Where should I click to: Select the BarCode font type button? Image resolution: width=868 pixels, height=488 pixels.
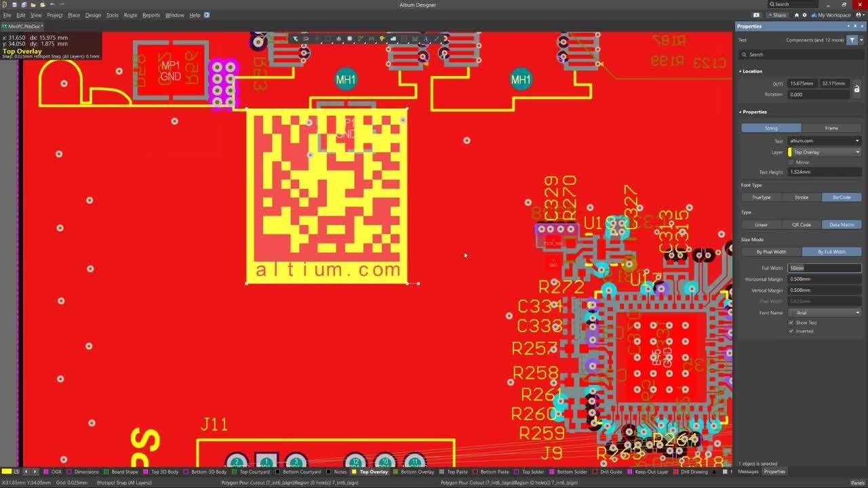click(842, 197)
